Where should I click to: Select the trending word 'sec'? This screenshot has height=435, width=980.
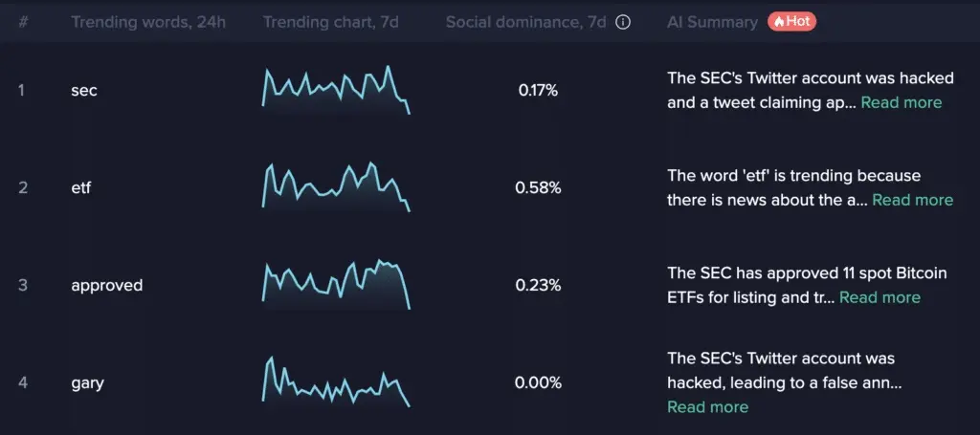click(84, 91)
